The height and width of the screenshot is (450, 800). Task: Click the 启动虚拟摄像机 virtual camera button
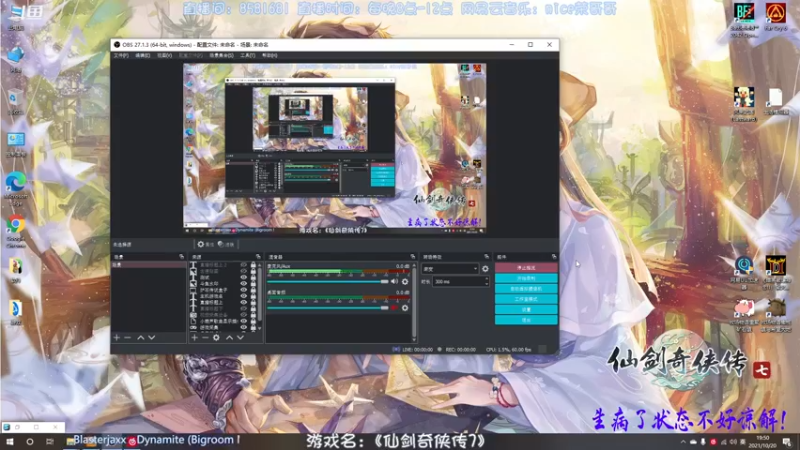click(526, 289)
